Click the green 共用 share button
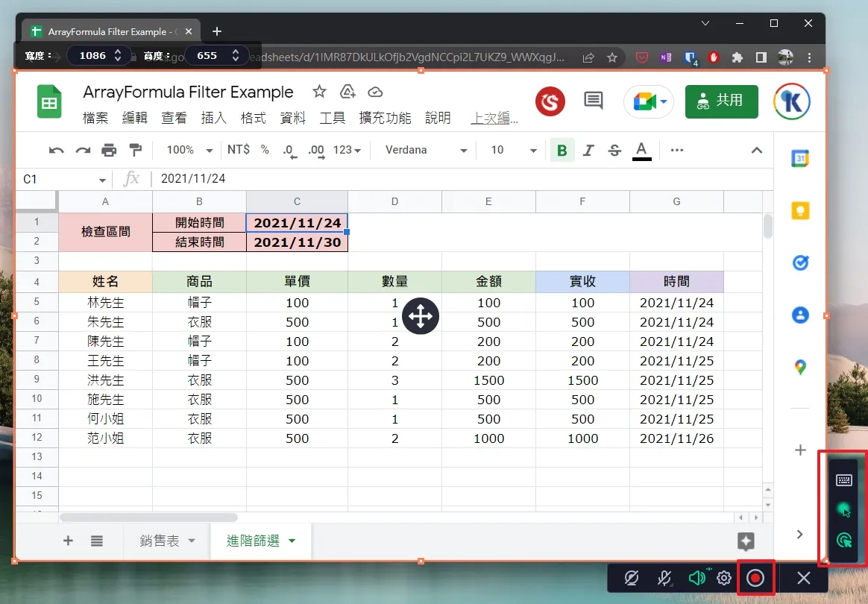This screenshot has width=868, height=604. click(x=721, y=102)
